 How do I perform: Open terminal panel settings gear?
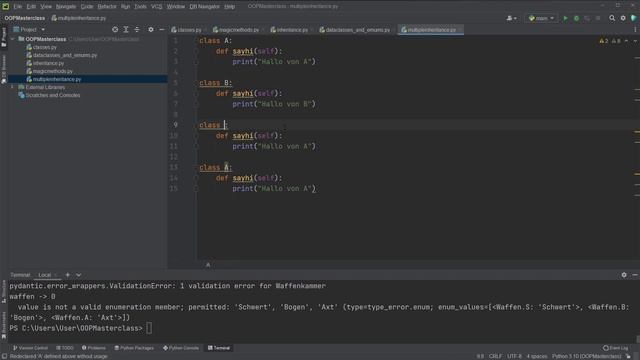pyautogui.click(x=624, y=275)
